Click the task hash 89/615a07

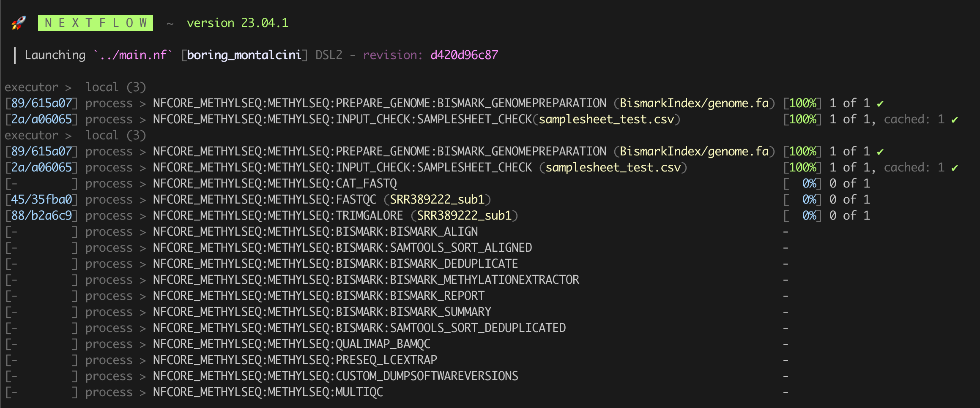coord(41,103)
